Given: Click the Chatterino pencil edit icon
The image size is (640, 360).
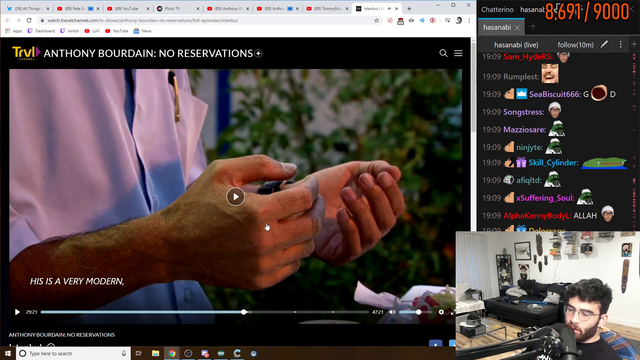Looking at the screenshot, I should tap(604, 44).
